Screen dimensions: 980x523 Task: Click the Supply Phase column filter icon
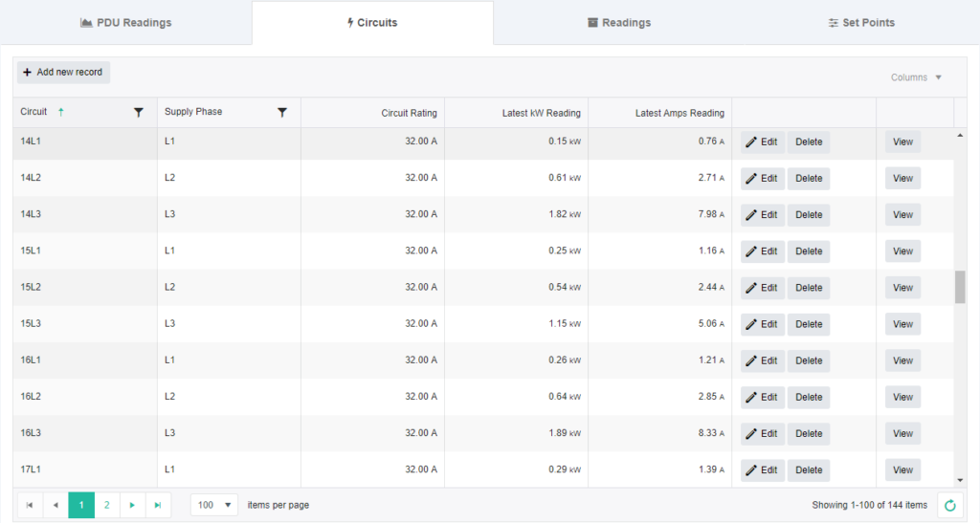[282, 113]
